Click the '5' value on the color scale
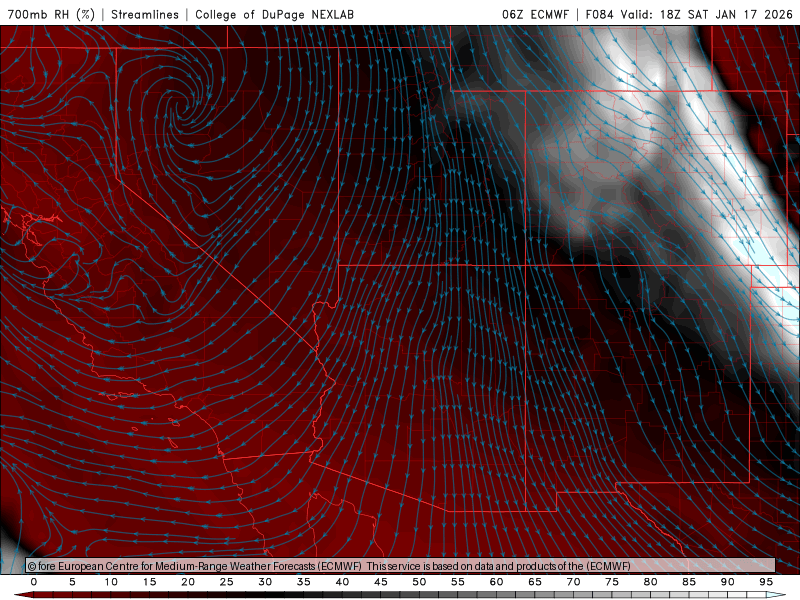This screenshot has width=800, height=600. tap(72, 582)
